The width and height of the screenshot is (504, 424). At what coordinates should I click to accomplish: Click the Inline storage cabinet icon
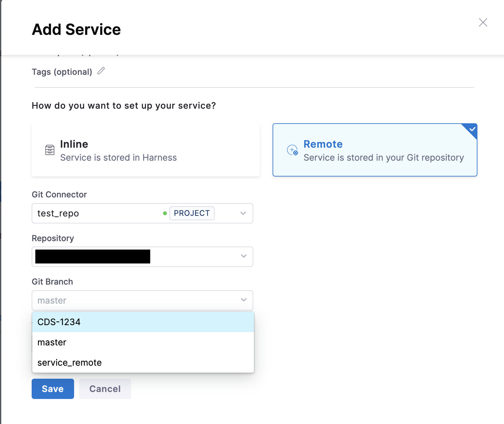[x=50, y=150]
